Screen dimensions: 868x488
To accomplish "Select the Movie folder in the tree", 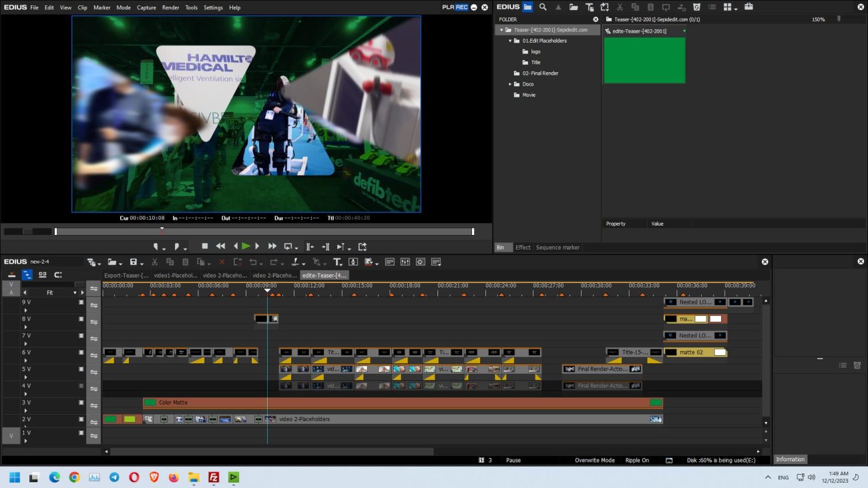I will [x=529, y=95].
